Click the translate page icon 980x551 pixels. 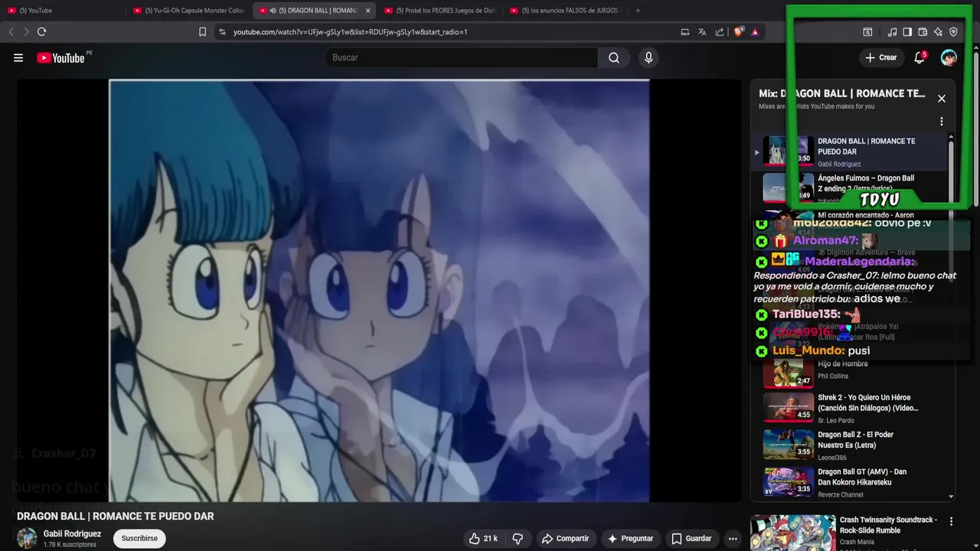[x=702, y=31]
